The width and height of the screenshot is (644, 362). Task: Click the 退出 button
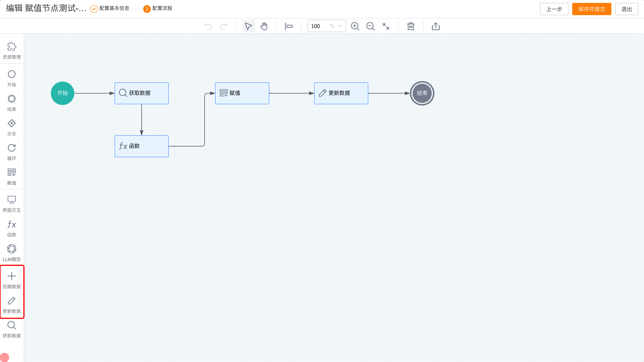pyautogui.click(x=627, y=9)
